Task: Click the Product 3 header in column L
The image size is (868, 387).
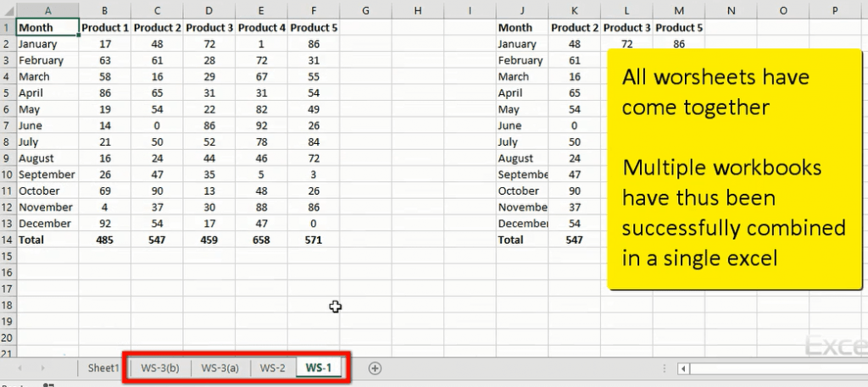Action: point(626,28)
